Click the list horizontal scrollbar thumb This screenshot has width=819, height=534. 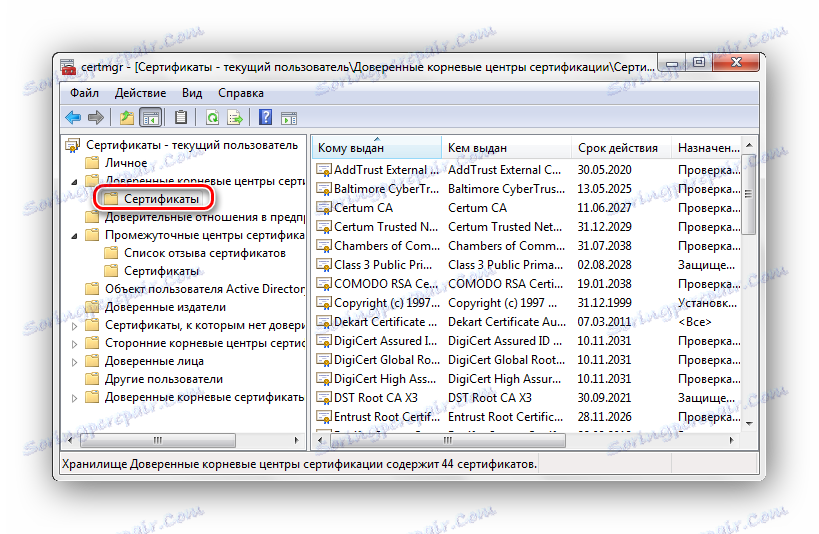447,440
